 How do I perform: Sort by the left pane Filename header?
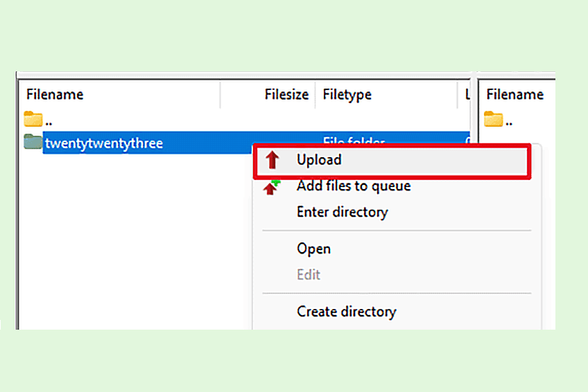55,95
